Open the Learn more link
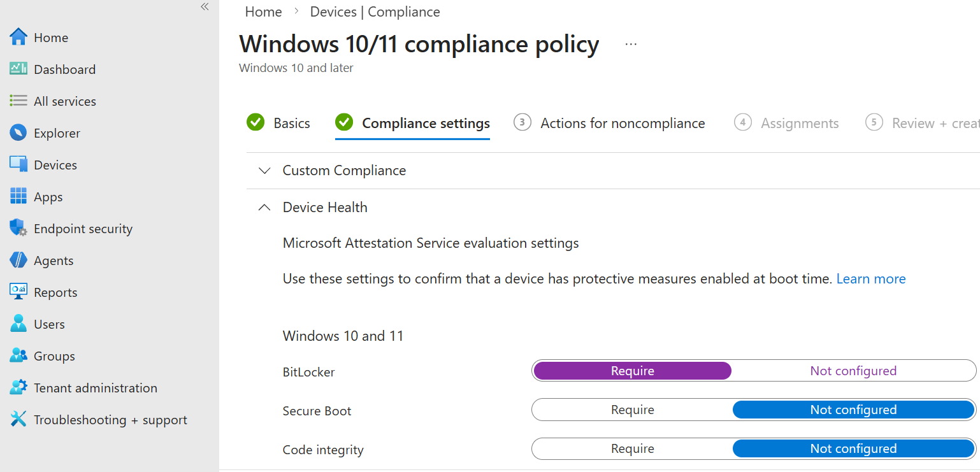 870,278
